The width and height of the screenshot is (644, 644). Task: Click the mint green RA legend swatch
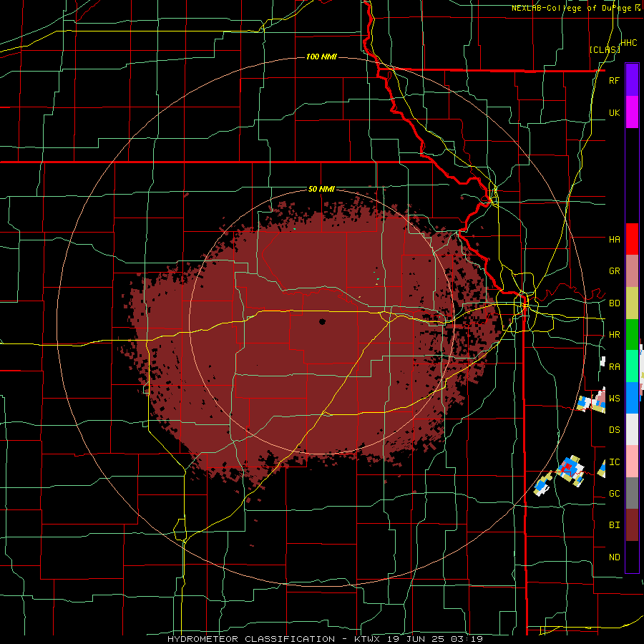click(x=632, y=366)
